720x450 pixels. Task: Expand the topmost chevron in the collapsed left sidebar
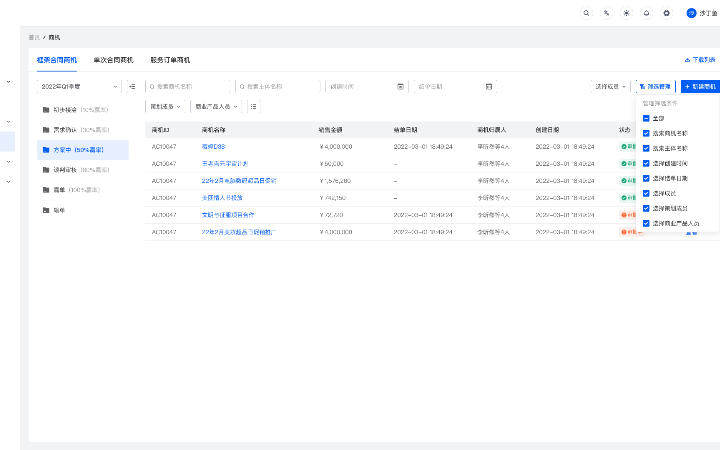8,82
